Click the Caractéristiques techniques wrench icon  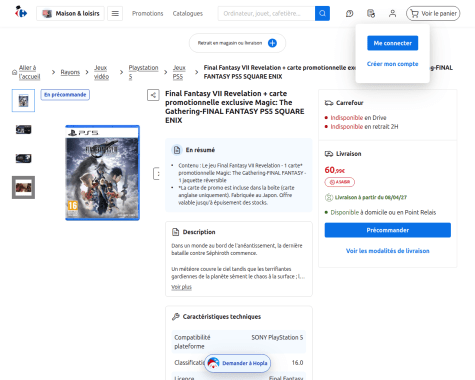[x=175, y=317]
